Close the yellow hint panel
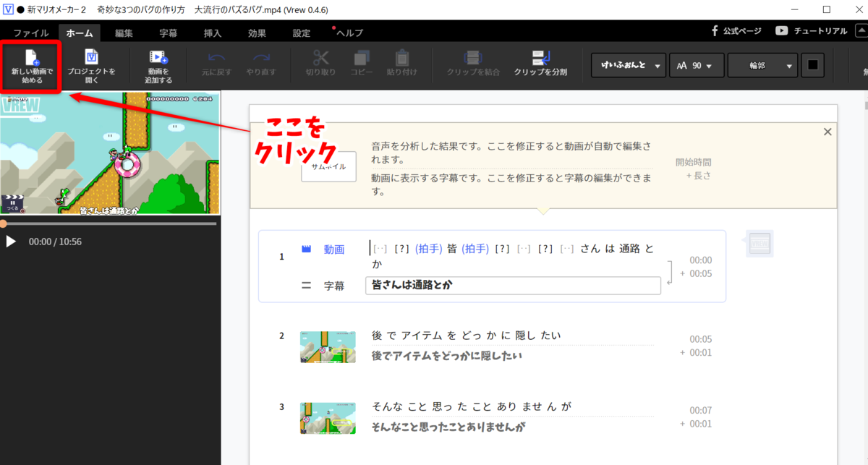868x465 pixels. pos(827,132)
